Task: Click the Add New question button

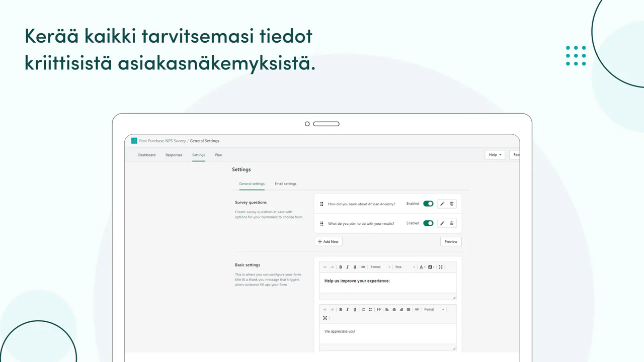Action: [x=328, y=241]
